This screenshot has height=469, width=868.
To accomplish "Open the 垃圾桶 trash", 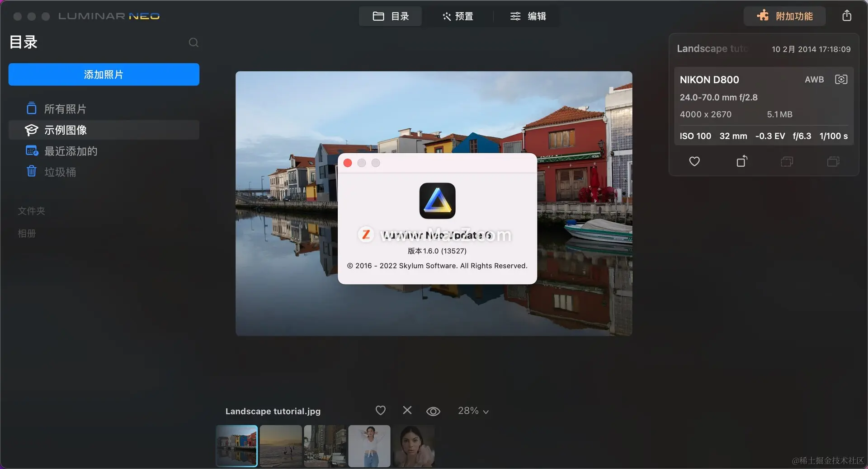I will click(104, 172).
